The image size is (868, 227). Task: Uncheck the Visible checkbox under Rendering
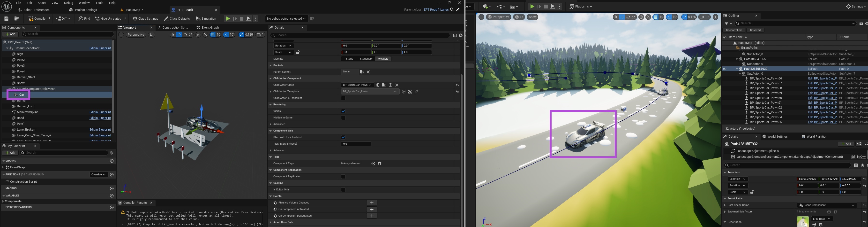(343, 111)
